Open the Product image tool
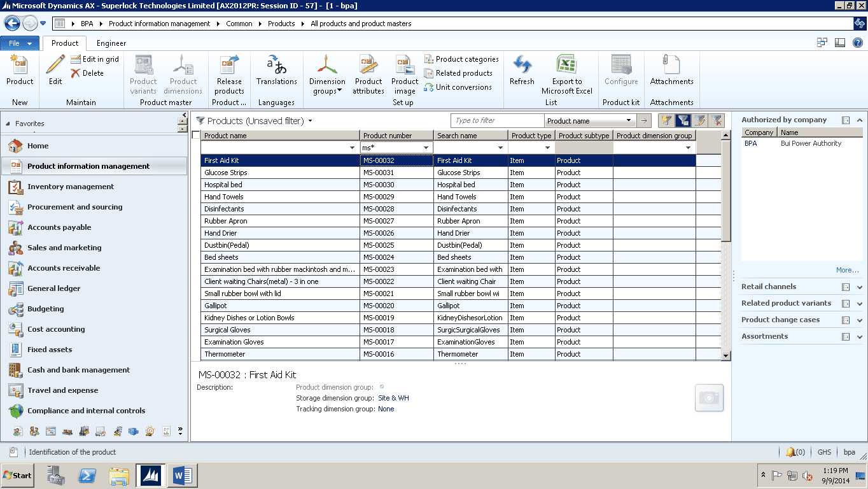868x489 pixels. click(x=405, y=67)
